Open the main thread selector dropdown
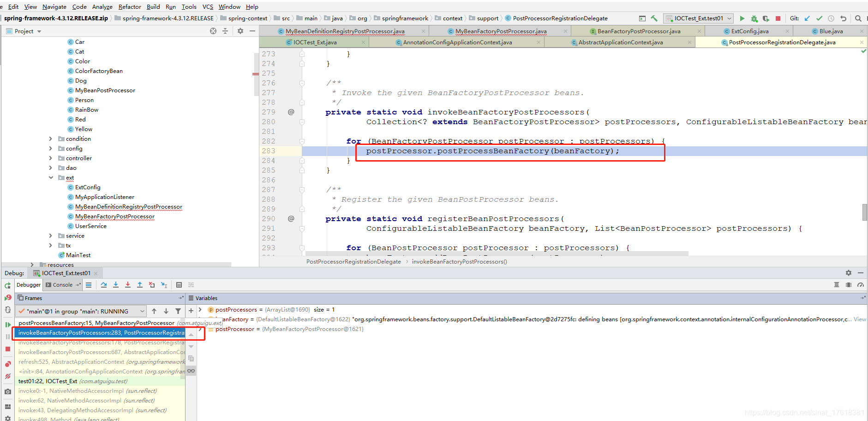The width and height of the screenshot is (868, 421). click(81, 311)
